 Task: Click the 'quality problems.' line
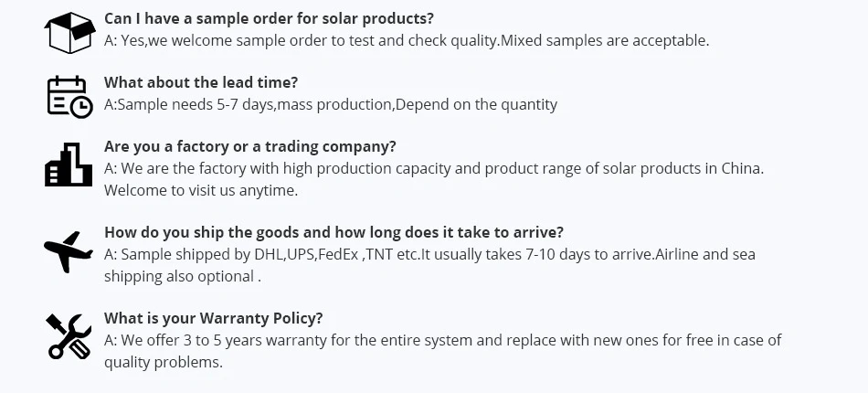pyautogui.click(x=164, y=362)
